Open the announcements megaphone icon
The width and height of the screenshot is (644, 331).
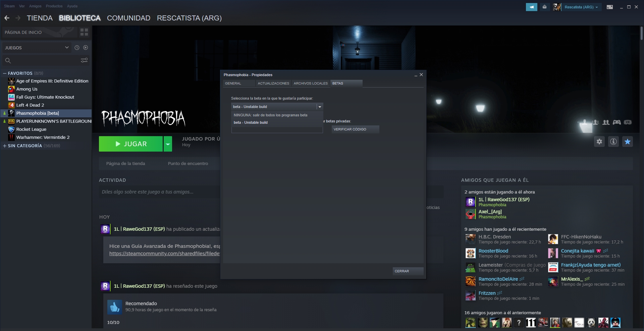[532, 7]
